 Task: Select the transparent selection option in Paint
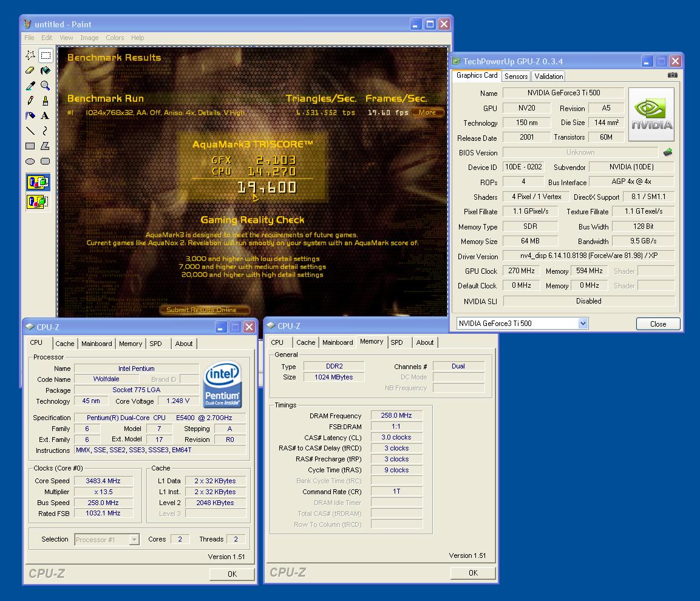click(x=38, y=202)
